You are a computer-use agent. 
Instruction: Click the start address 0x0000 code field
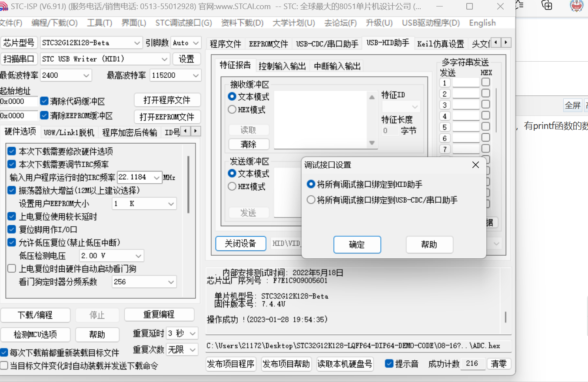pos(19,101)
